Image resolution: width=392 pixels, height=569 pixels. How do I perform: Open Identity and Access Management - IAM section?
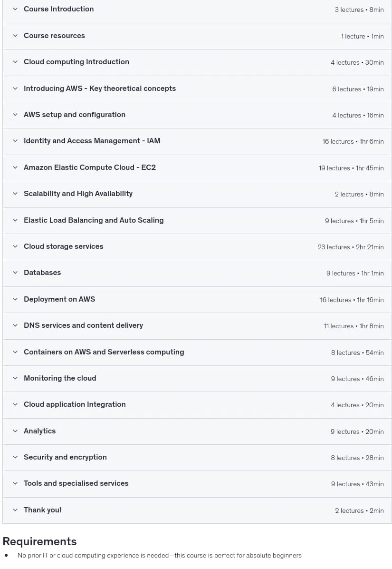coord(197,141)
